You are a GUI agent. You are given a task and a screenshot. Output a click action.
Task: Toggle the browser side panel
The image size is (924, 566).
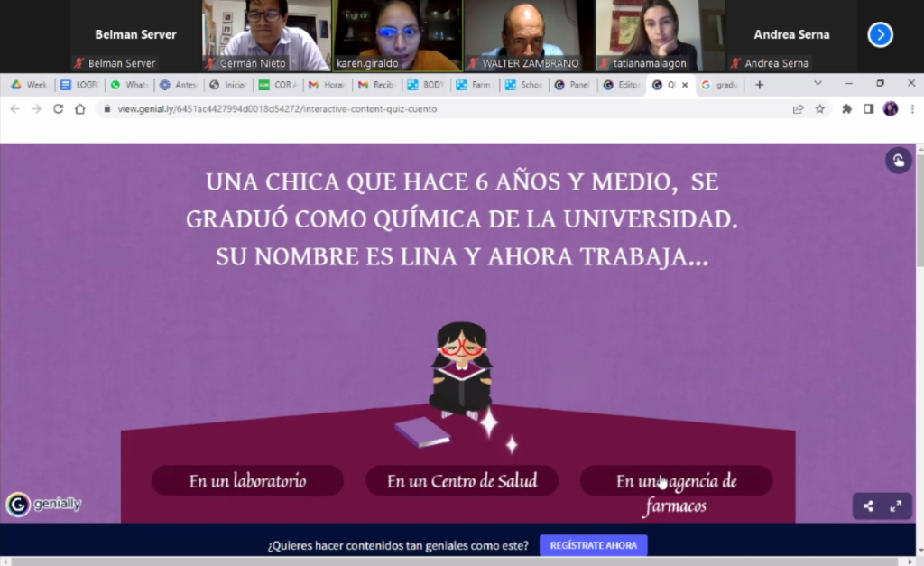click(x=868, y=109)
